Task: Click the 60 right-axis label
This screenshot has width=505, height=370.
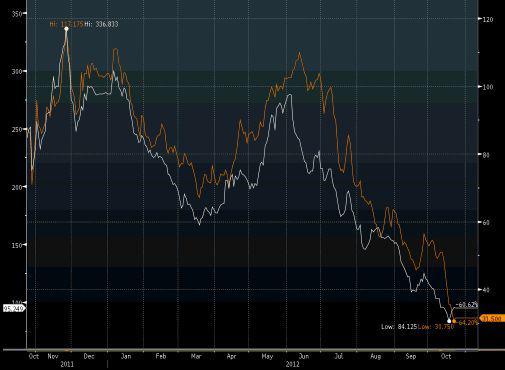Action: tap(486, 222)
